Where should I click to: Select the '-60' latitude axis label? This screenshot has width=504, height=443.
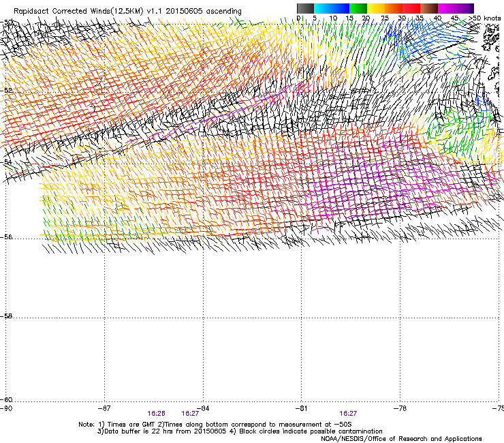point(6,399)
